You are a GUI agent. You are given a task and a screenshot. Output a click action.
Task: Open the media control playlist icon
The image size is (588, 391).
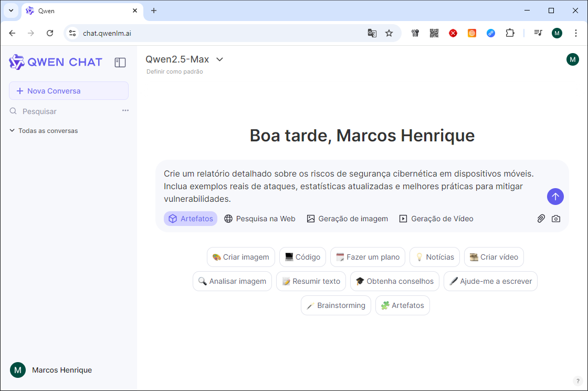538,33
